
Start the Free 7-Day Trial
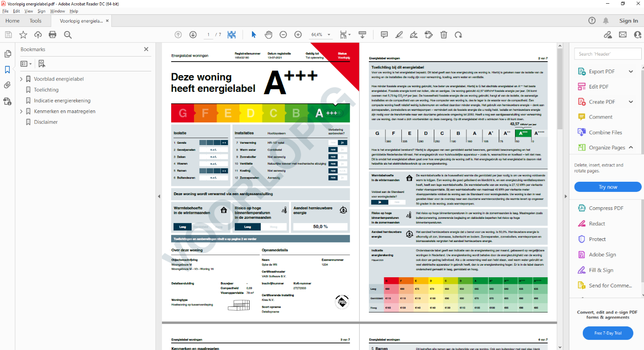(608, 333)
